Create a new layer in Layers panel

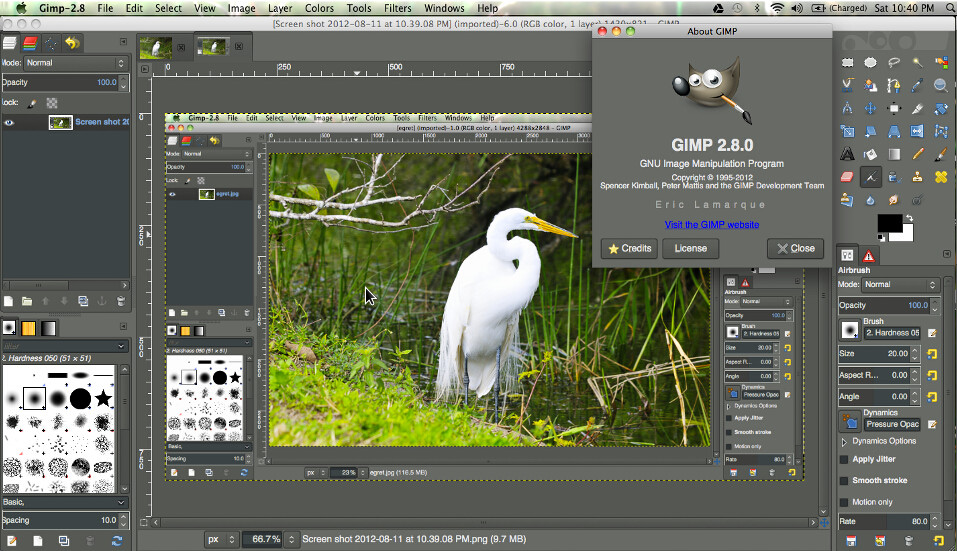tap(9, 301)
